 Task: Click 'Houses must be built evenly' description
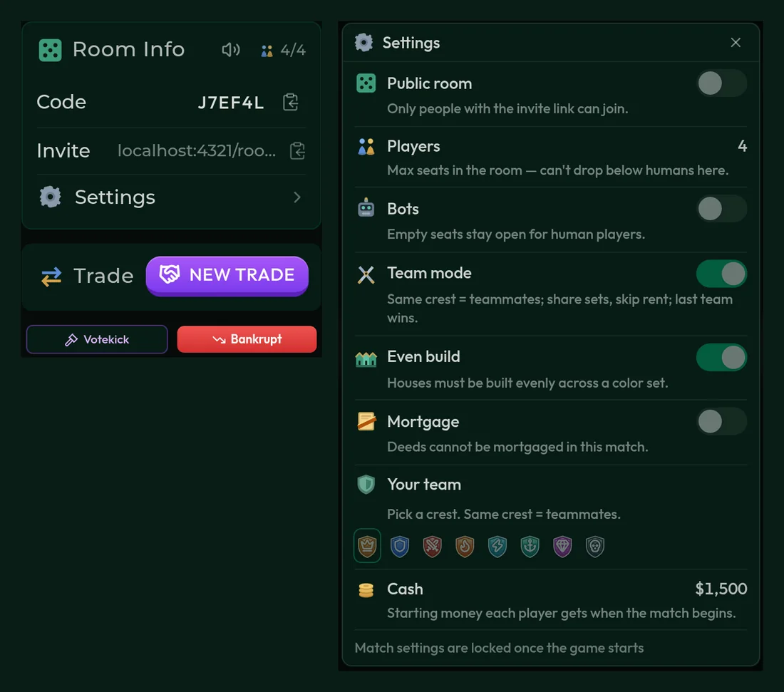coord(527,383)
